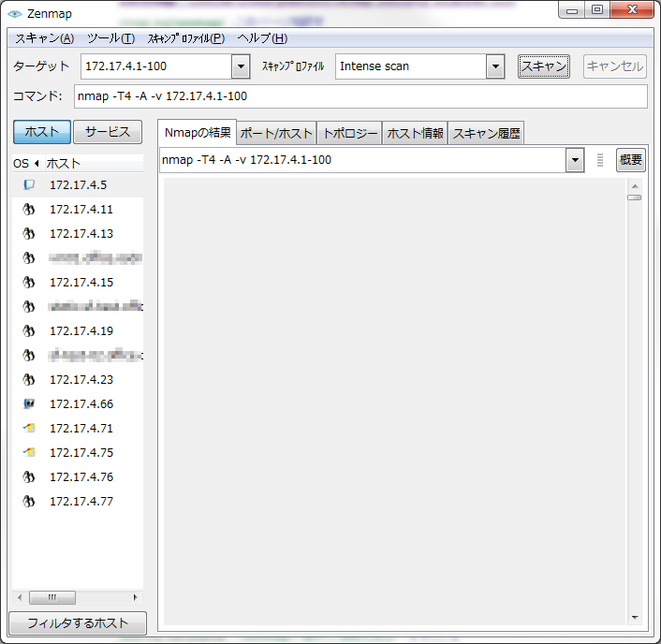Toggle the ホスト view button
The height and width of the screenshot is (644, 661).
pyautogui.click(x=42, y=132)
